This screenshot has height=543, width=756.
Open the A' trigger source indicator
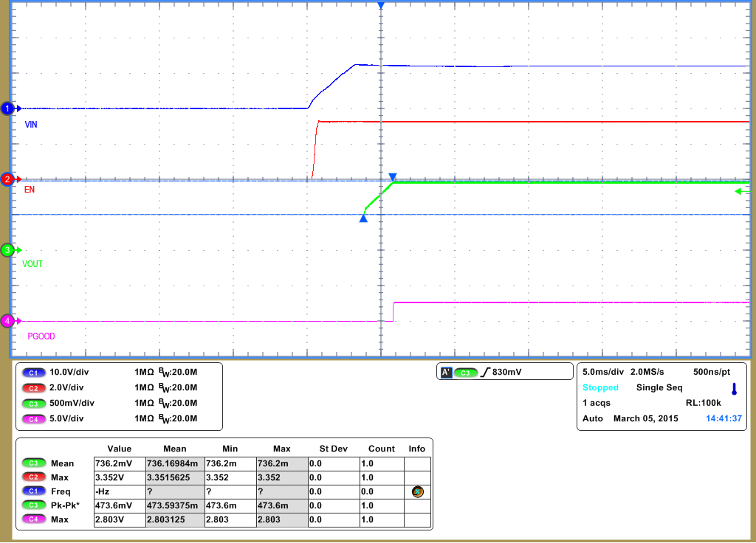tap(446, 373)
